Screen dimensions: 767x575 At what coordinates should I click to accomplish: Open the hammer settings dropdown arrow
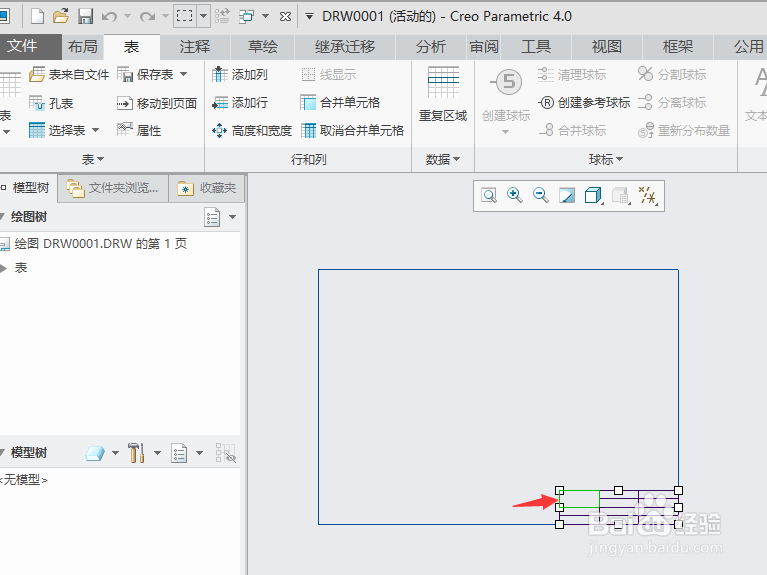pyautogui.click(x=158, y=453)
